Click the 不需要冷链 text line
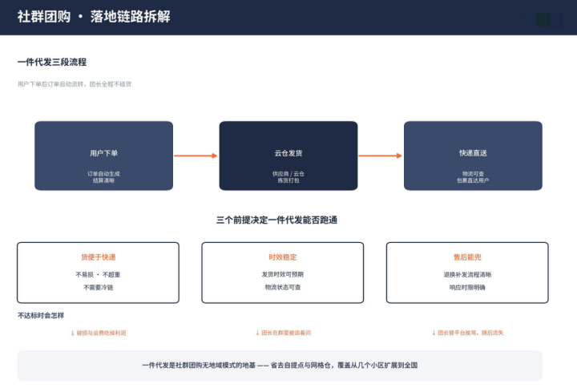Viewport: 577px width, 392px height. (x=99, y=288)
